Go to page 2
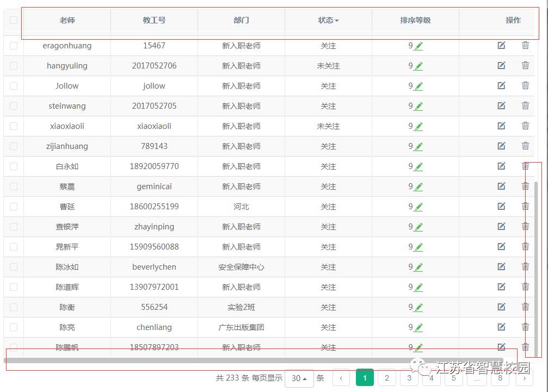Screen dimensions: 548x392 tap(387, 378)
